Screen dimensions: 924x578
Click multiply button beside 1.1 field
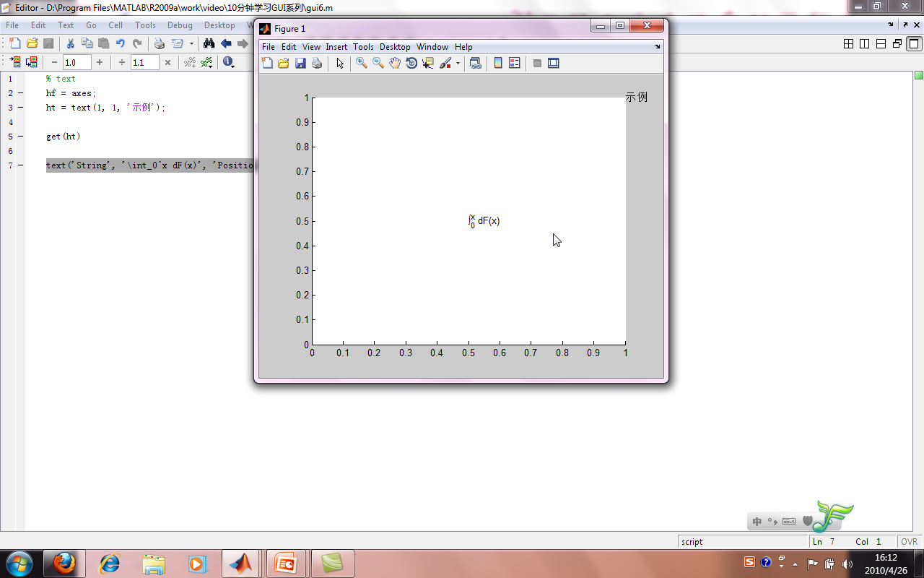point(167,63)
